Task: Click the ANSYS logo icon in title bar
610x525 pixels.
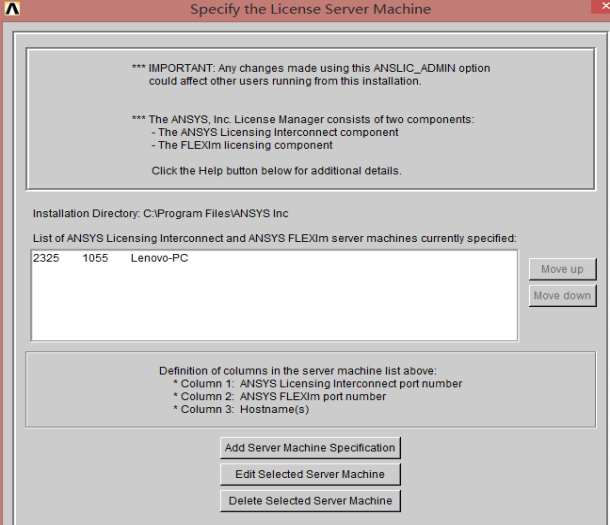Action: (x=13, y=10)
